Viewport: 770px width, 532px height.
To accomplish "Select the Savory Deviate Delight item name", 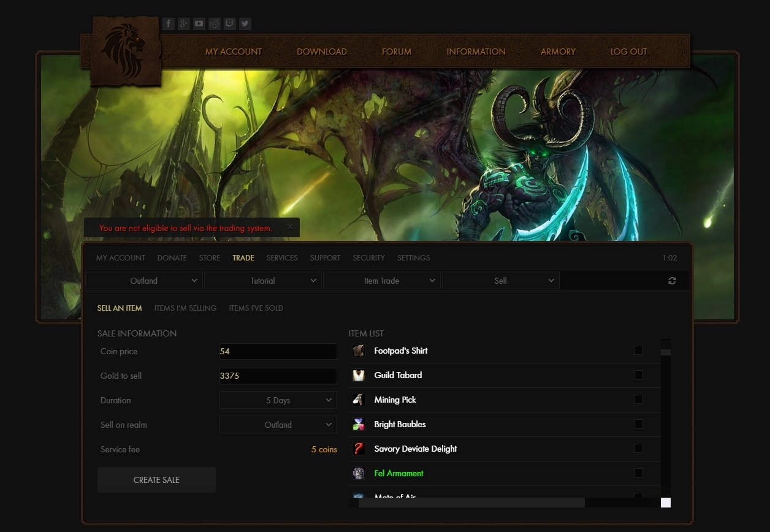I will (x=416, y=449).
